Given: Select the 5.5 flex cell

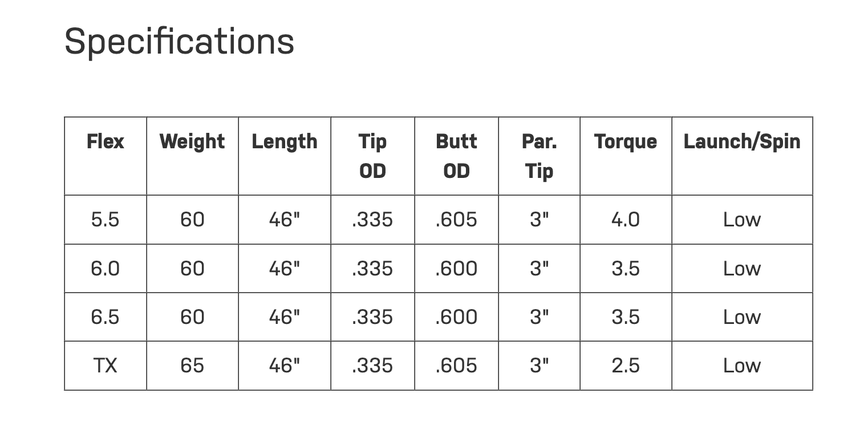Looking at the screenshot, I should pyautogui.click(x=105, y=220).
